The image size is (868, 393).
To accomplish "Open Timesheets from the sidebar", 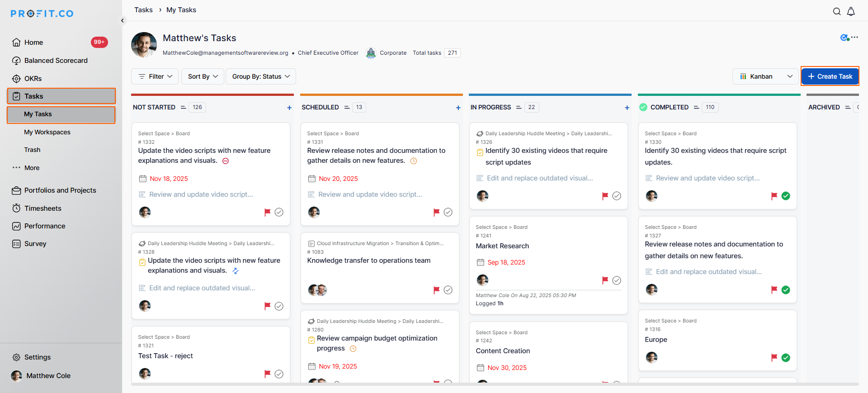I will 42,208.
